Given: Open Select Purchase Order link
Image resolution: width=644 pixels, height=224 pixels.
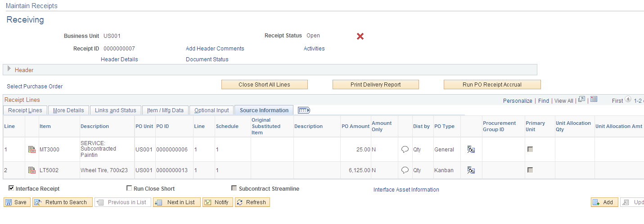Looking at the screenshot, I should click(35, 87).
